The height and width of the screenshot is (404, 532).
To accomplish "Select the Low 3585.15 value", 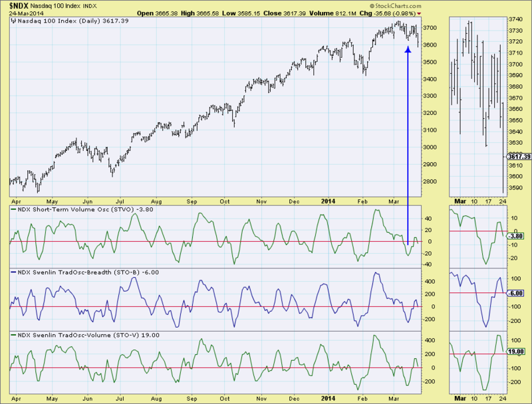I will point(241,13).
